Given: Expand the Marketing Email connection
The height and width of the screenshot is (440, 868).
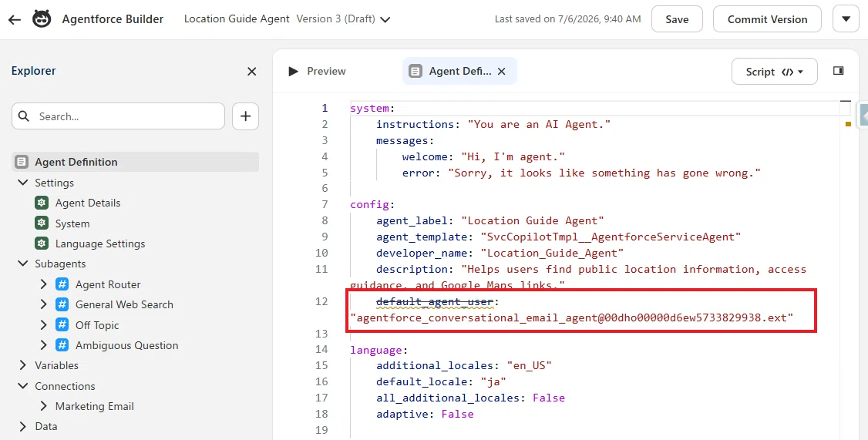Looking at the screenshot, I should tap(44, 405).
